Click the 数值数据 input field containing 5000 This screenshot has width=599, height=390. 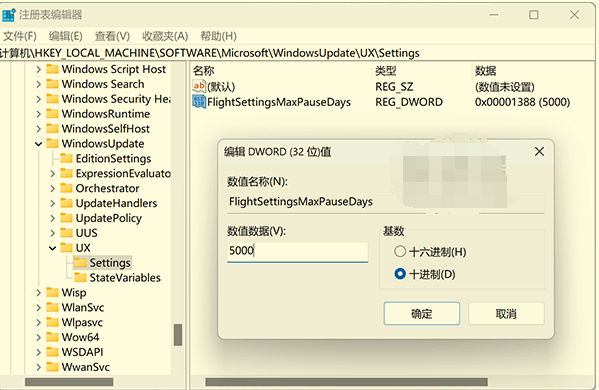[x=298, y=251]
